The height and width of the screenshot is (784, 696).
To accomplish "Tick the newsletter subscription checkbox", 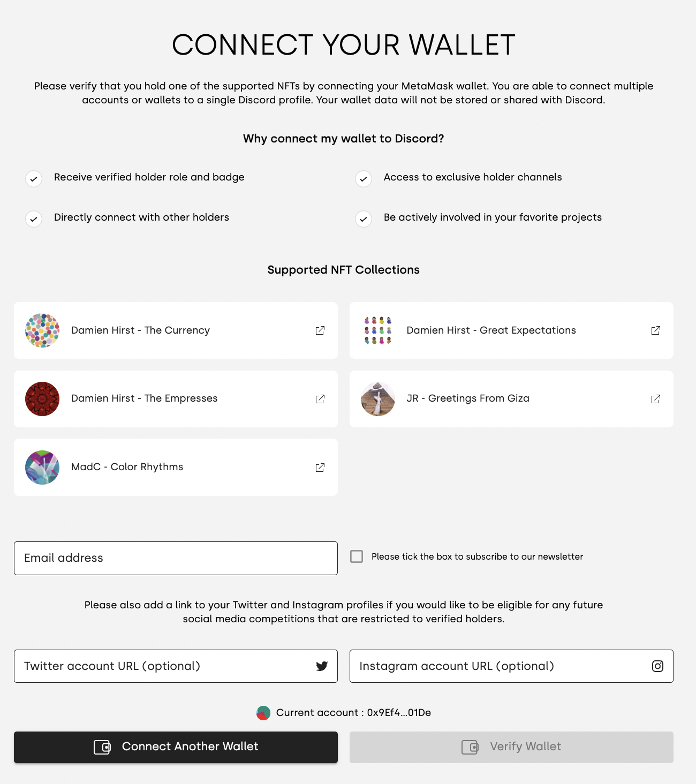I will tap(357, 556).
